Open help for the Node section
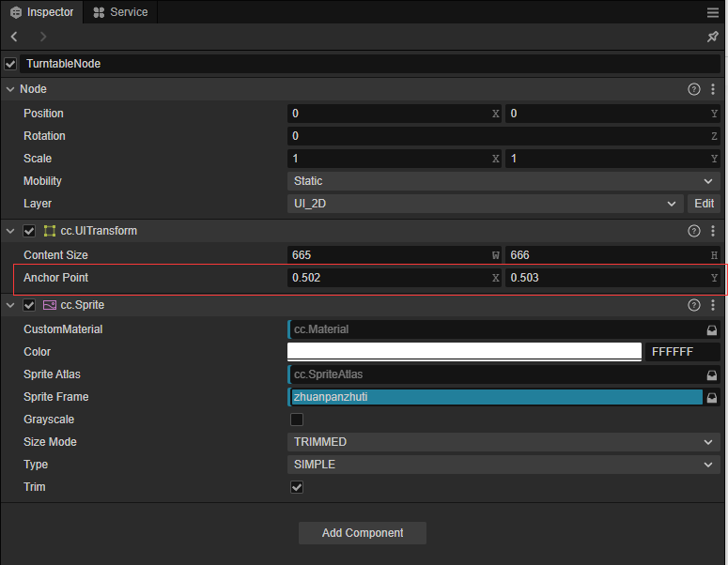Image resolution: width=728 pixels, height=565 pixels. [x=693, y=89]
